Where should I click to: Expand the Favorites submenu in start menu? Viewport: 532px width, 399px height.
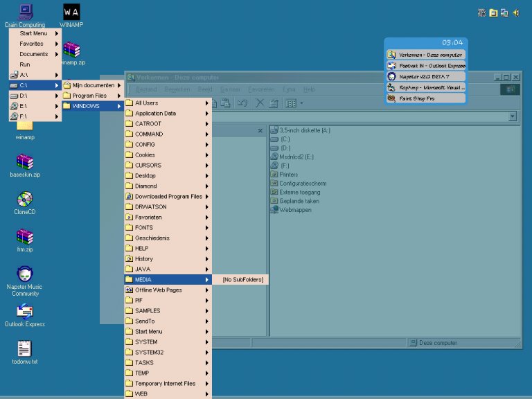(x=35, y=44)
